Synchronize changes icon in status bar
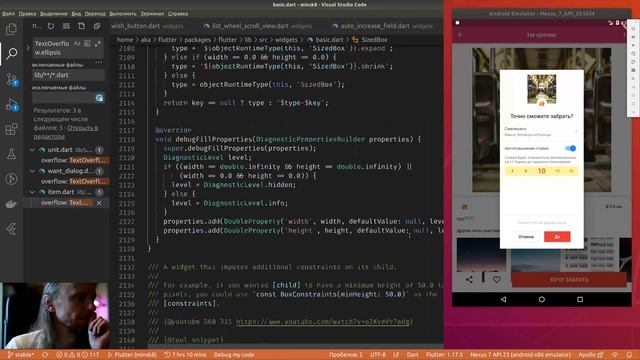The image size is (640, 360). (45, 355)
